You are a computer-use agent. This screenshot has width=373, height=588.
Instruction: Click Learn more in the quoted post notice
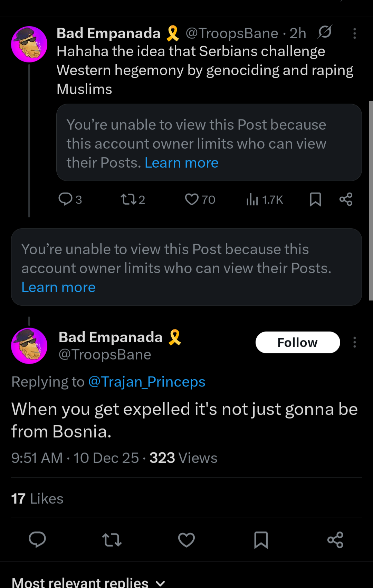181,163
